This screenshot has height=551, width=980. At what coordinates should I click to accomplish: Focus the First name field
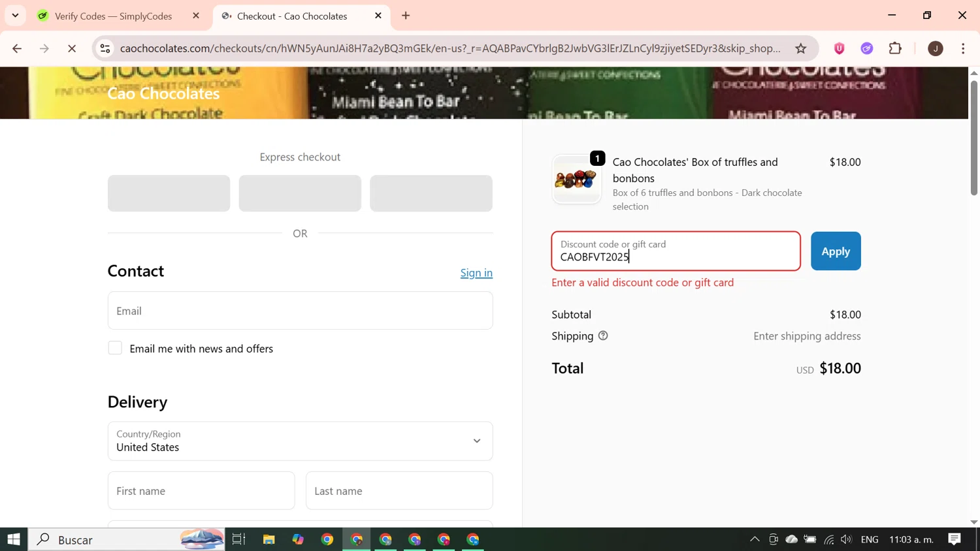point(201,491)
